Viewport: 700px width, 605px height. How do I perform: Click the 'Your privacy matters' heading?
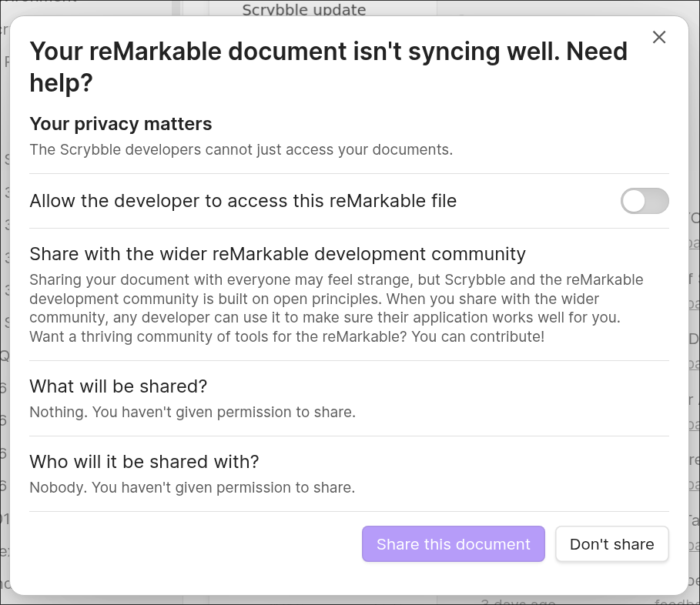point(121,124)
